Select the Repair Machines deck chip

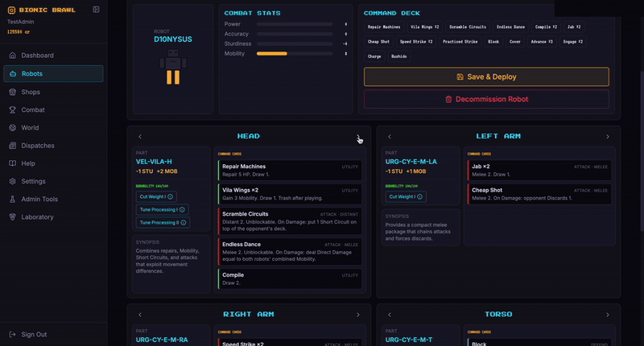(x=384, y=27)
